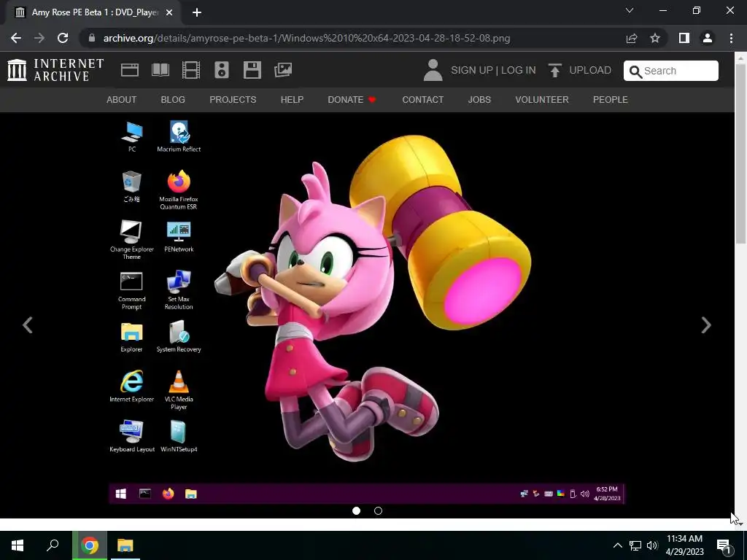Open File Explorer from the taskbar
Viewport: 747px width, 560px height.
[x=125, y=545]
